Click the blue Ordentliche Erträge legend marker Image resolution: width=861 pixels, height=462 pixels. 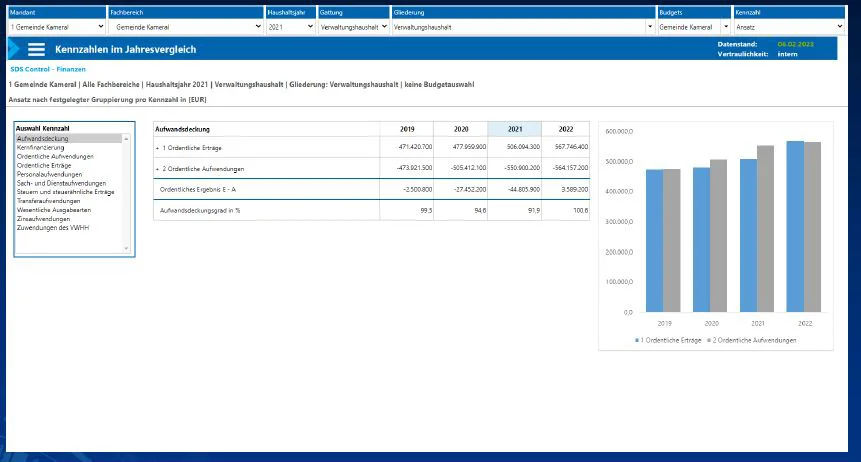tap(637, 341)
